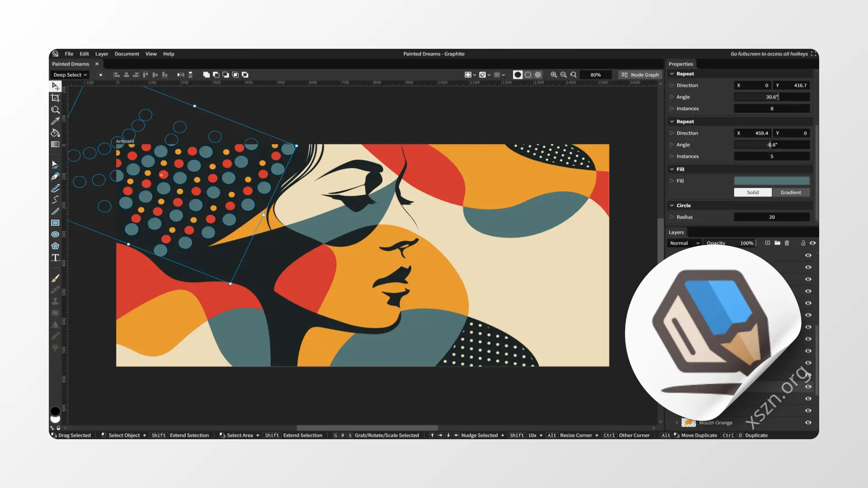
Task: Select the Gradient grid tool
Action: point(55,144)
